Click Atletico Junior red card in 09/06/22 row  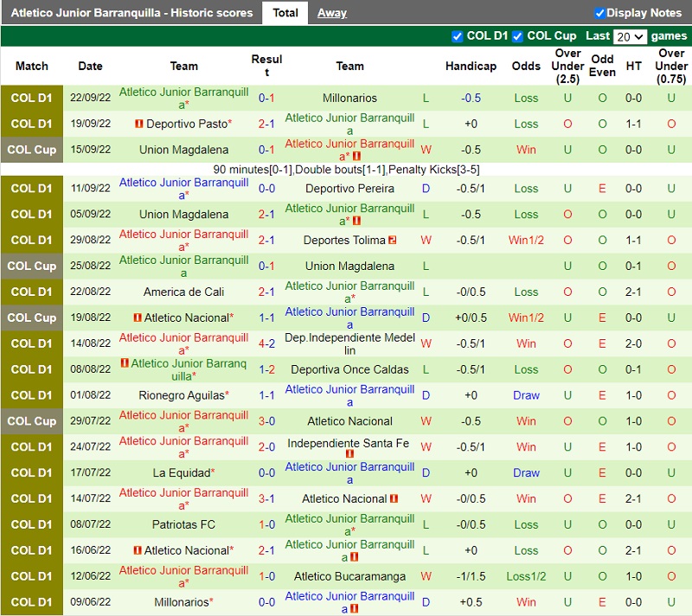point(356,609)
